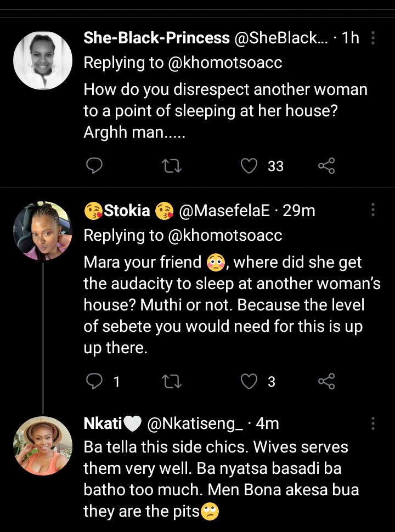Open more options for She-Black-Princess tweet
The image size is (395, 532).
click(373, 38)
